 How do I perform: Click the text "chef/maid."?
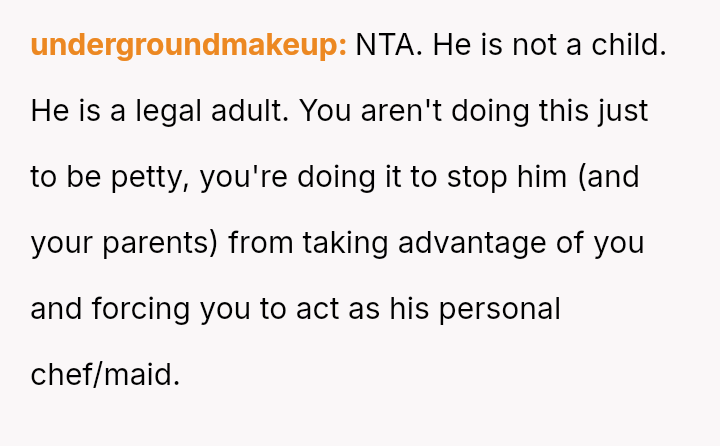[106, 375]
